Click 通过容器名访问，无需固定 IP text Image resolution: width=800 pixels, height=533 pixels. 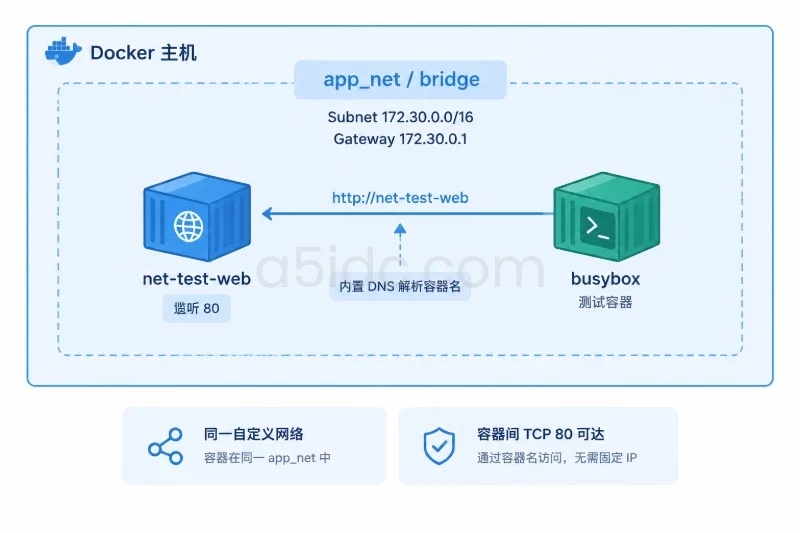tap(557, 458)
